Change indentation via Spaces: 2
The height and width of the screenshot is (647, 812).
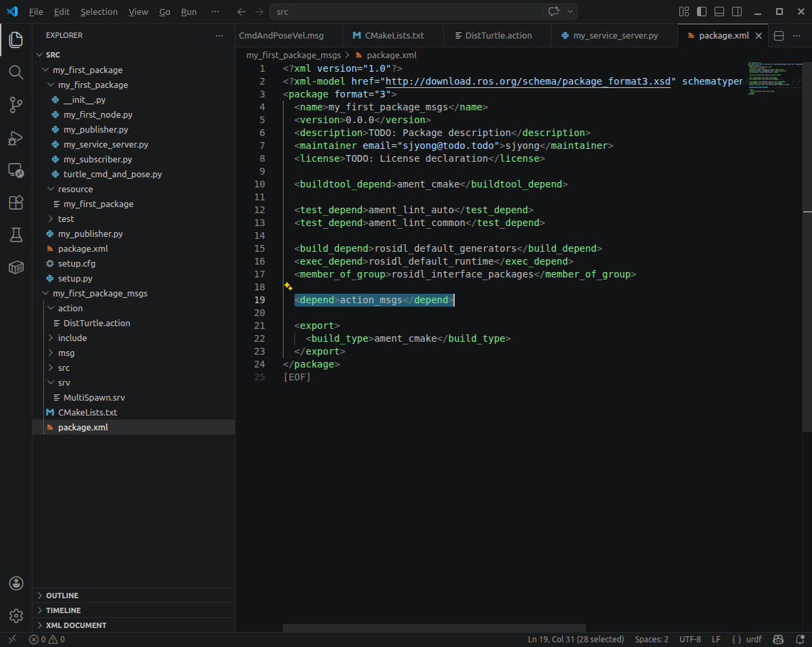[x=652, y=640]
